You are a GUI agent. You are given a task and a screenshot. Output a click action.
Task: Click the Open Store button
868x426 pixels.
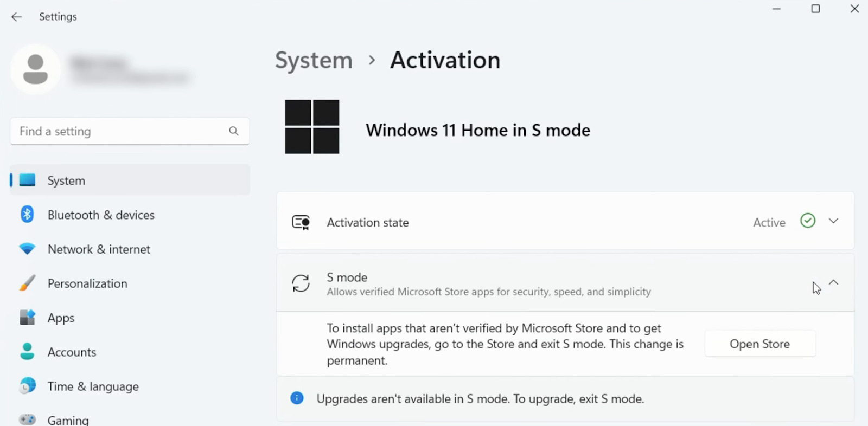[760, 344]
